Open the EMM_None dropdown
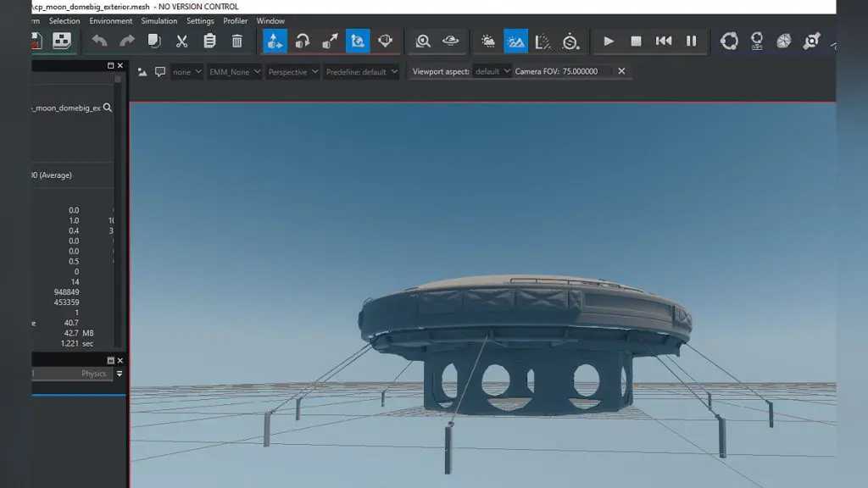Image resolution: width=868 pixels, height=488 pixels. 234,72
